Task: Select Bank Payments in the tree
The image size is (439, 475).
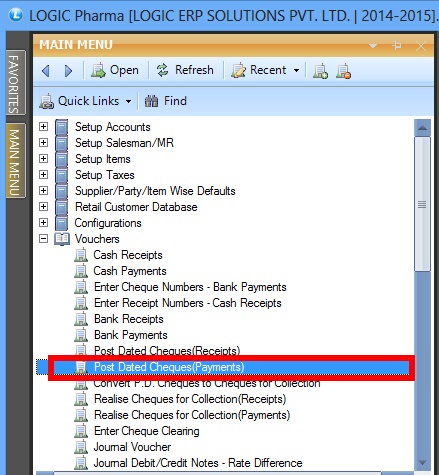Action: coord(131,335)
